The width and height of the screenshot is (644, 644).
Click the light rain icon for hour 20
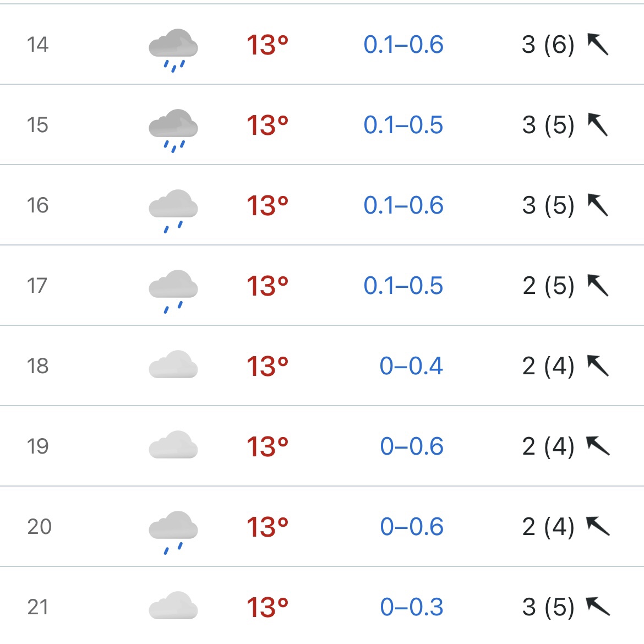coord(173,532)
